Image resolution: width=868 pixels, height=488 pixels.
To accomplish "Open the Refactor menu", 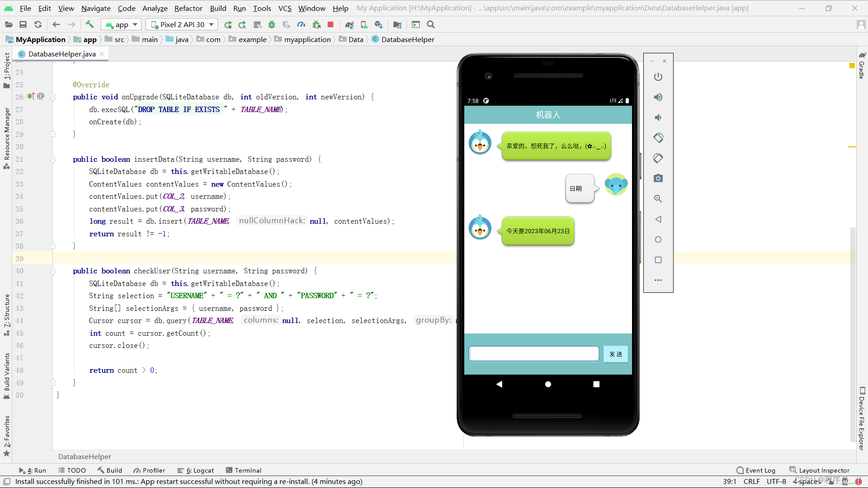I will click(x=188, y=8).
